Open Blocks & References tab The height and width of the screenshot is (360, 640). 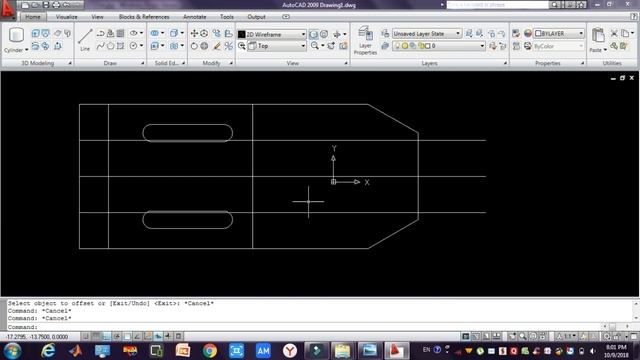click(144, 17)
